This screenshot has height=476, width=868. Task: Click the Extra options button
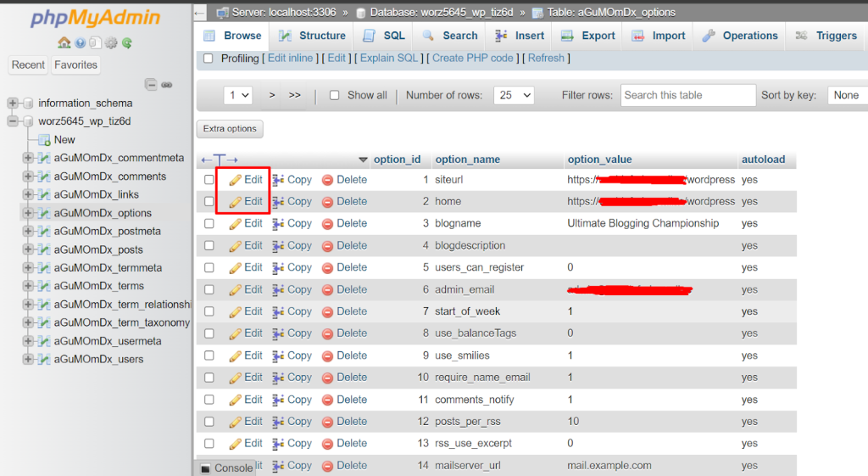click(230, 129)
